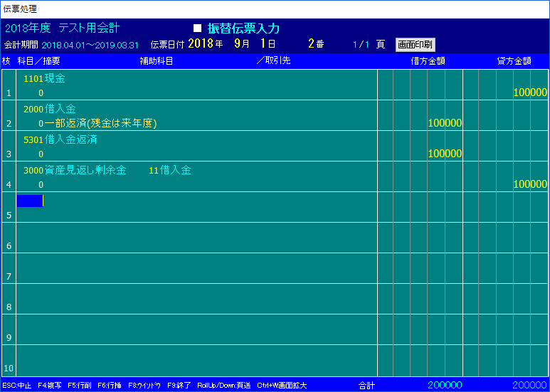Click the 科目/摘要 column header
550x392 pixels.
pyautogui.click(x=38, y=61)
